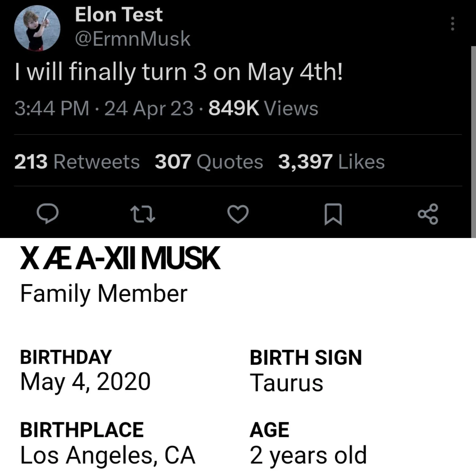Open the share icon options
Image resolution: width=476 pixels, height=476 pixels.
tap(428, 214)
